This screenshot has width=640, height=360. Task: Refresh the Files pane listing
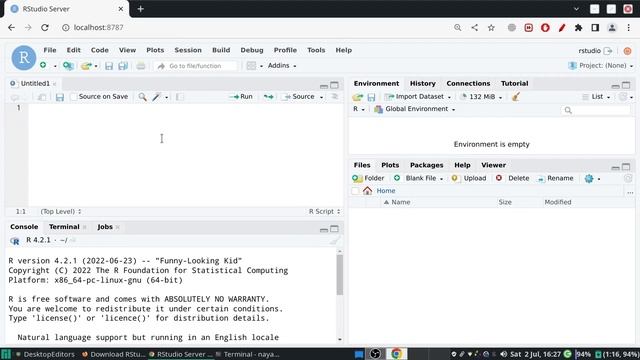(628, 178)
